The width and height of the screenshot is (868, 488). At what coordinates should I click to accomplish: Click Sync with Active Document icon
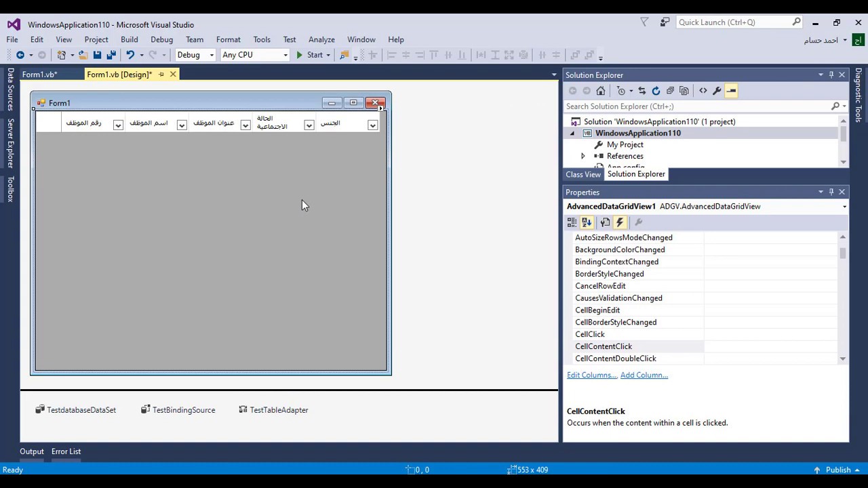642,91
